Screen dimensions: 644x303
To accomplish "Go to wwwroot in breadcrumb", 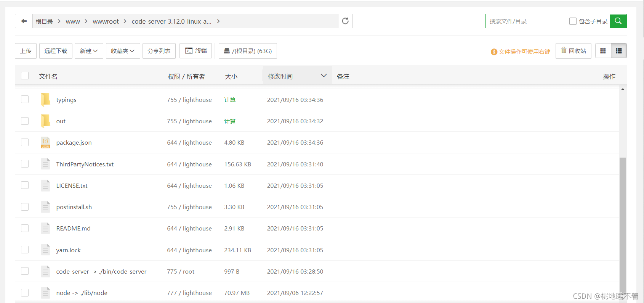I will coord(106,21).
